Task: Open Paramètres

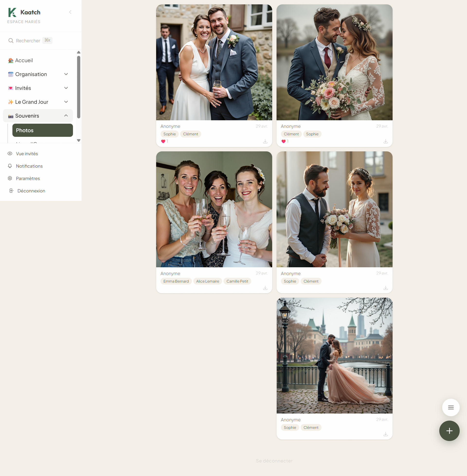Action: pos(28,179)
